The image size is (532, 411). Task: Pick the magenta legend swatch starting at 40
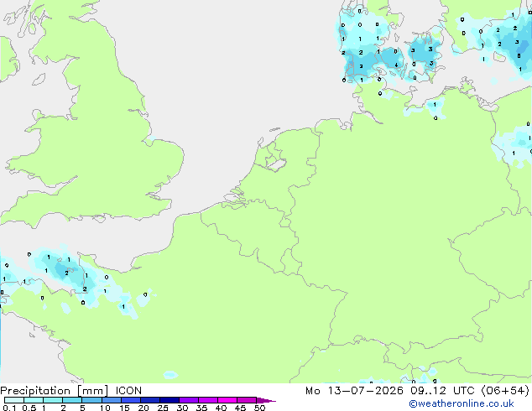tap(227, 400)
